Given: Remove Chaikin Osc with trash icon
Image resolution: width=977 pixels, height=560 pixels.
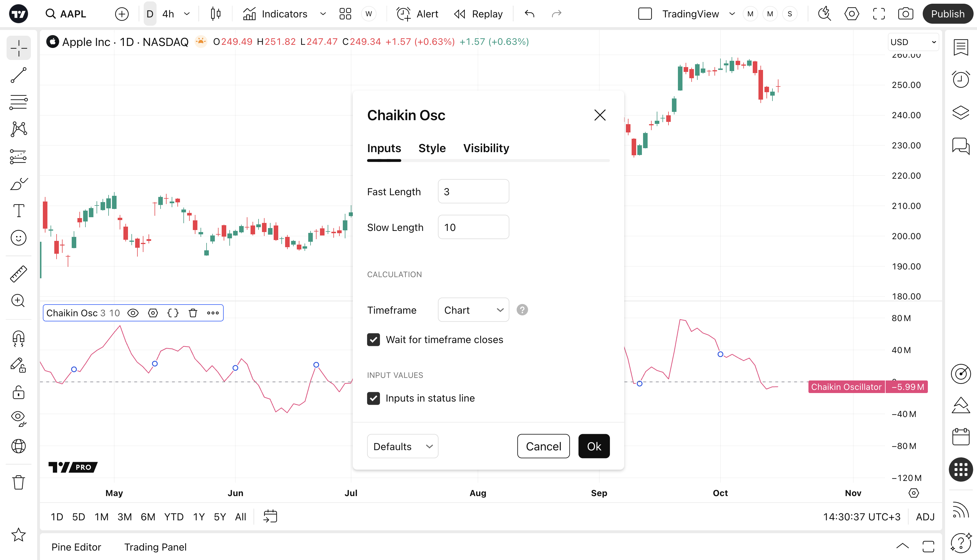Looking at the screenshot, I should click(193, 313).
